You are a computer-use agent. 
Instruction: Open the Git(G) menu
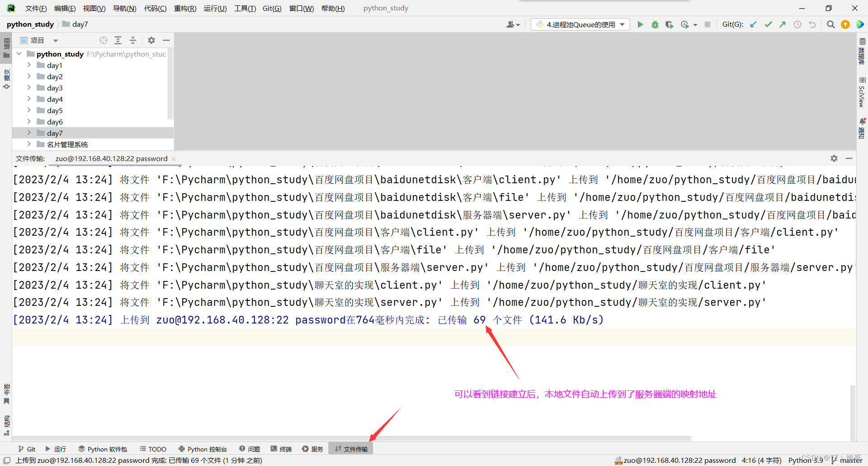tap(272, 8)
